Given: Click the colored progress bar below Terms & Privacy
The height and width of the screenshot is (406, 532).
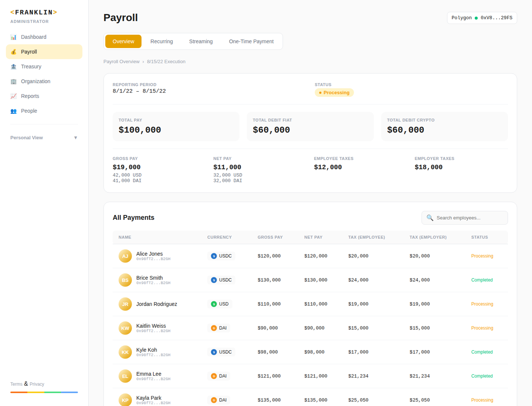Looking at the screenshot, I should coord(44,392).
